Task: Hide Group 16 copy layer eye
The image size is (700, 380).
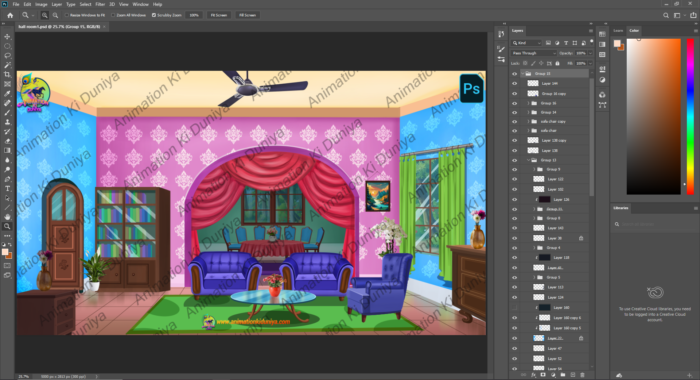Action: (514, 94)
